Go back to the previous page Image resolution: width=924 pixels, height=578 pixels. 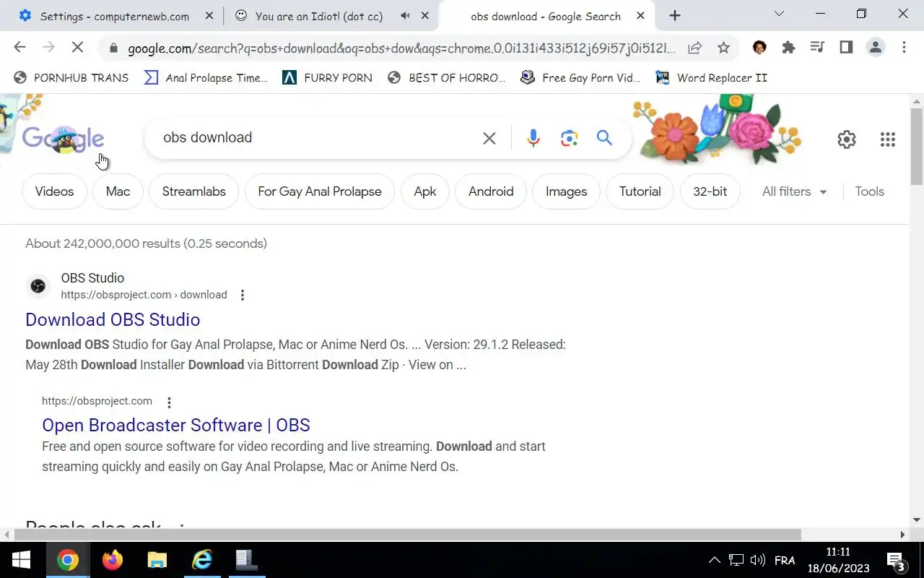(x=19, y=48)
